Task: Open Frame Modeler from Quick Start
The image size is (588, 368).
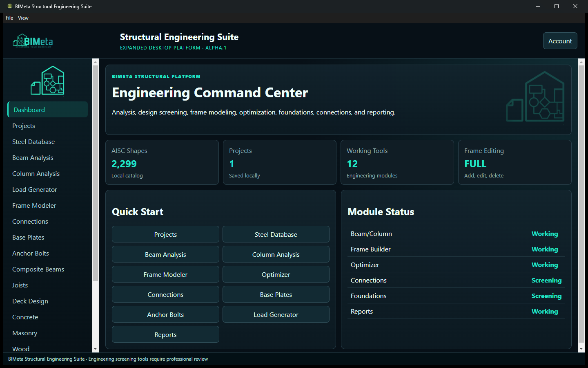Action: [165, 274]
